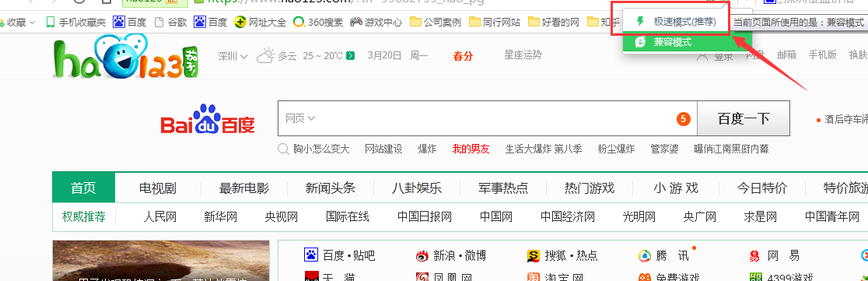Select 兼容模式 compatibility mode
This screenshot has width=868, height=281.
[x=687, y=42]
